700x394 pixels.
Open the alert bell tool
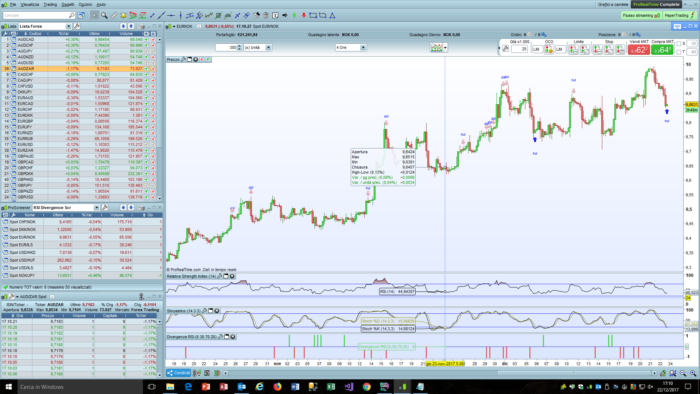click(x=123, y=15)
